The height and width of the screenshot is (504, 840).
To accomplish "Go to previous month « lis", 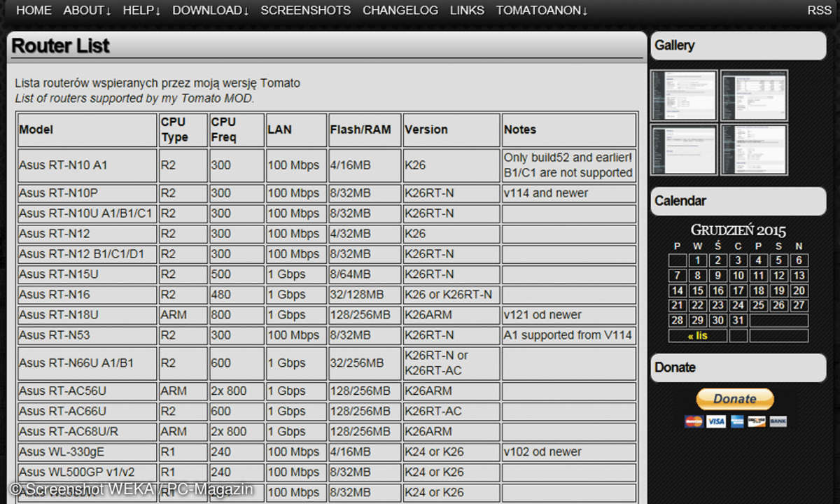I will (x=698, y=336).
